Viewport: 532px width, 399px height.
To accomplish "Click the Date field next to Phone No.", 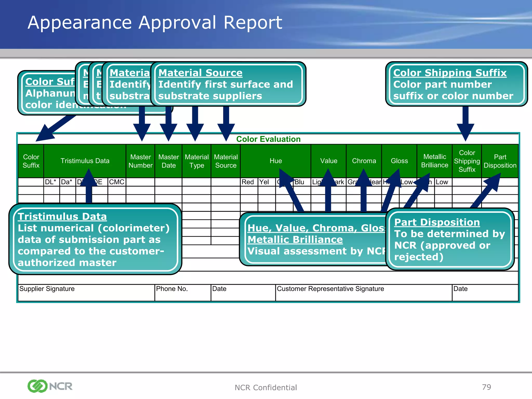I will coord(243,293).
